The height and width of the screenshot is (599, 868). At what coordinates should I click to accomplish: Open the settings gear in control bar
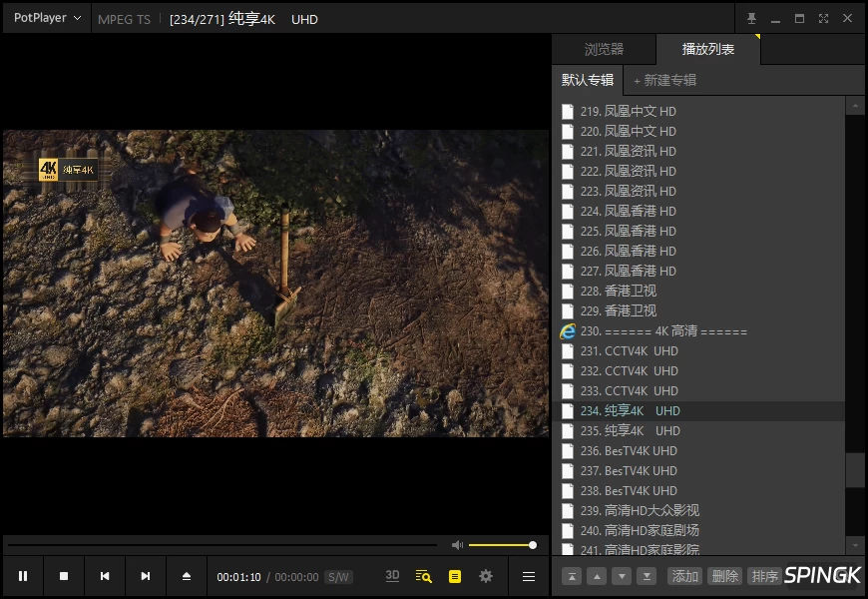(486, 576)
